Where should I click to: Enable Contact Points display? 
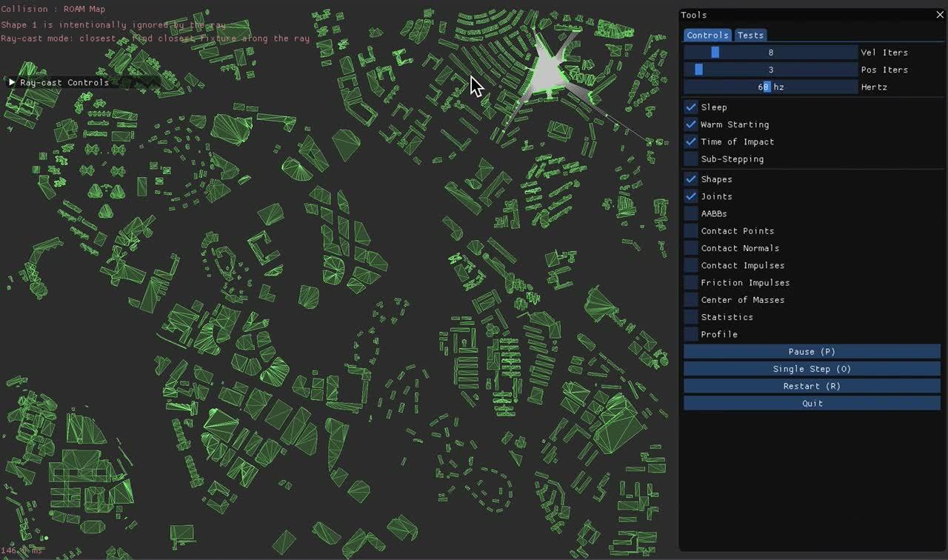point(691,231)
